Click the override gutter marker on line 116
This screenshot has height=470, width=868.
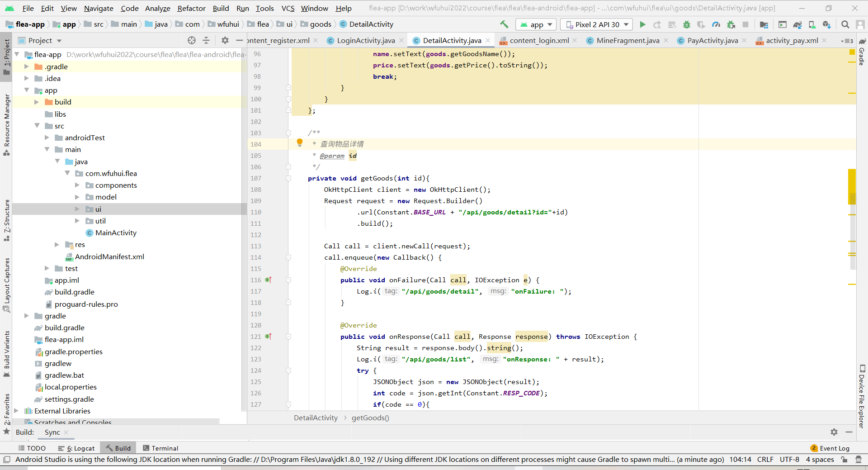pos(268,280)
